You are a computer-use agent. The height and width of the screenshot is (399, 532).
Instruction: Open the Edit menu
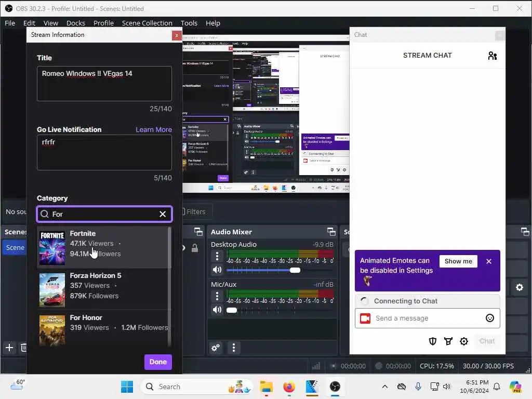[29, 23]
